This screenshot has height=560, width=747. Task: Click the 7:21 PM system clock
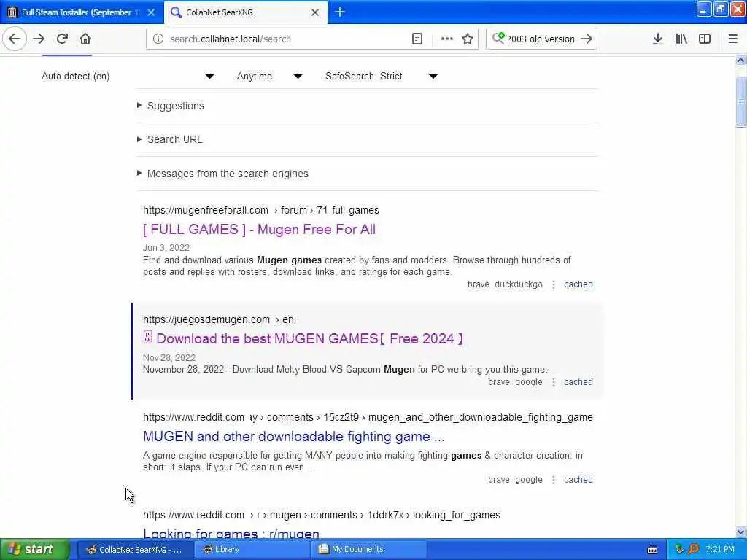click(x=720, y=549)
